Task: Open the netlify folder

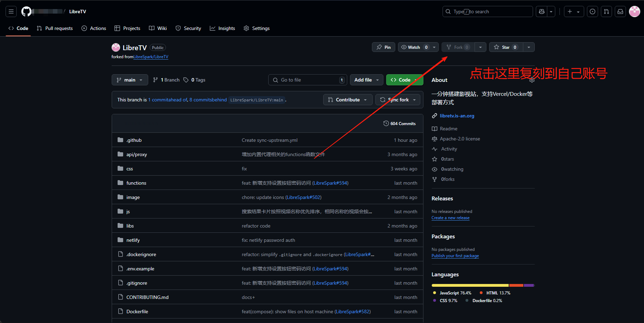Action: pyautogui.click(x=133, y=240)
